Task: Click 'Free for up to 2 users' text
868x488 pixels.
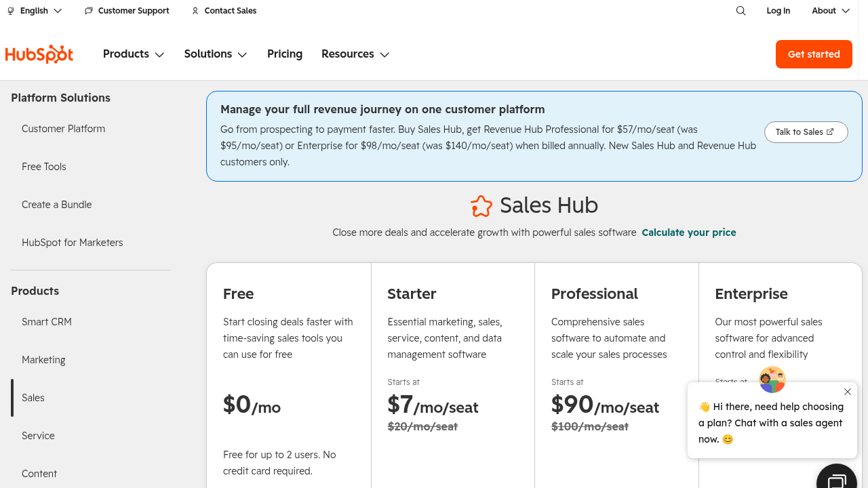Action: [x=279, y=463]
